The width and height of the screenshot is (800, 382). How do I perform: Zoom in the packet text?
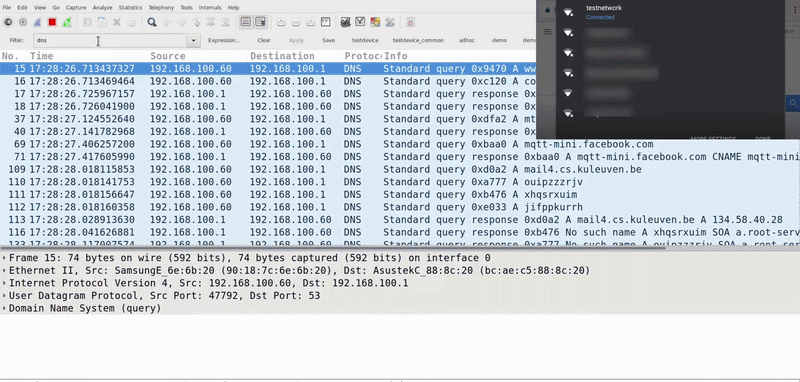(x=281, y=22)
